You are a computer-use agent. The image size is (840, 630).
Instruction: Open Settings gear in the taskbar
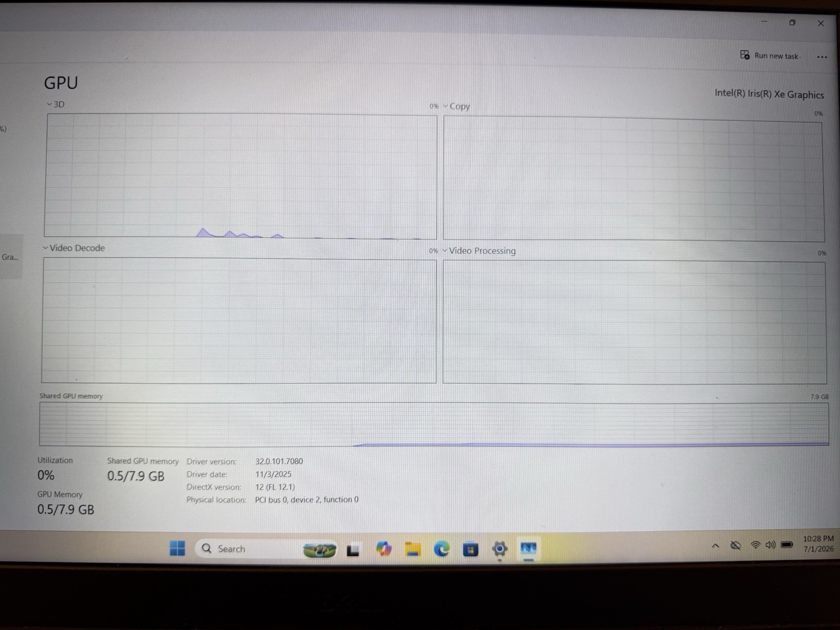point(499,549)
